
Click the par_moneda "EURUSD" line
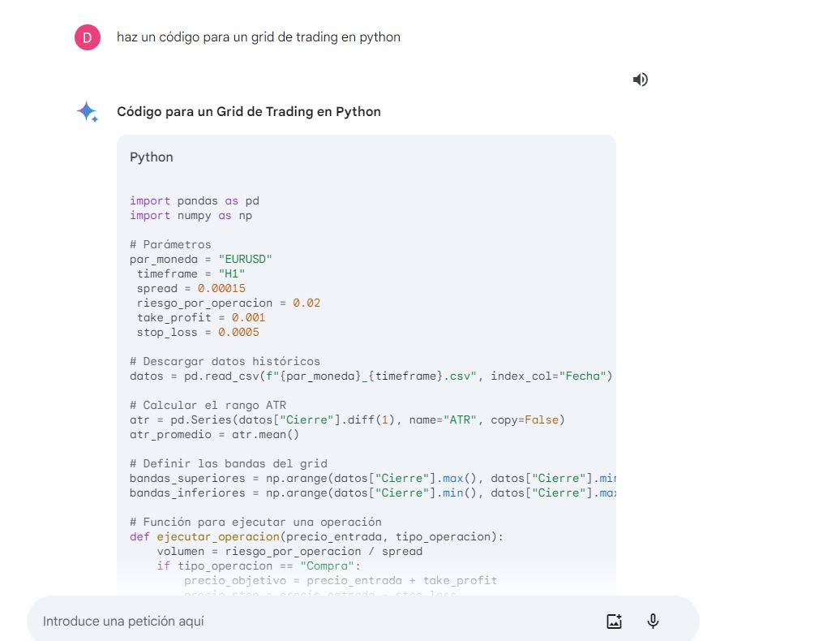(201, 259)
